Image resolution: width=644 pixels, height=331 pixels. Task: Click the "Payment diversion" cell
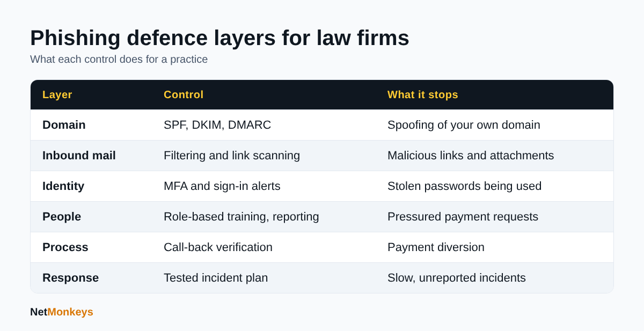436,247
